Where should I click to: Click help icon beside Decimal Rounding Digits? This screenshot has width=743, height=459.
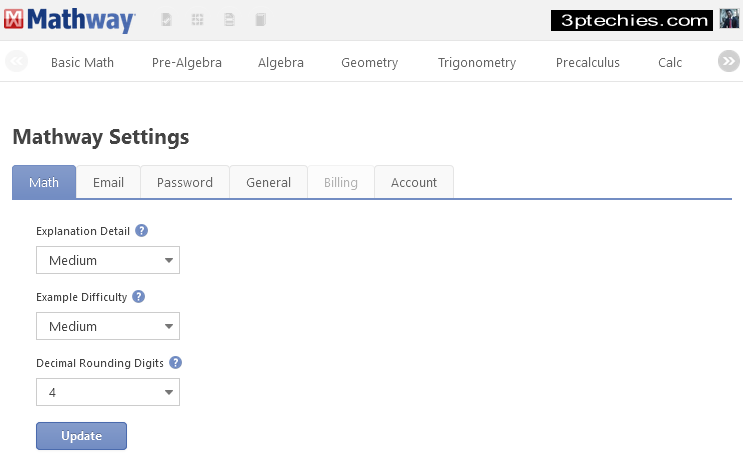(175, 363)
